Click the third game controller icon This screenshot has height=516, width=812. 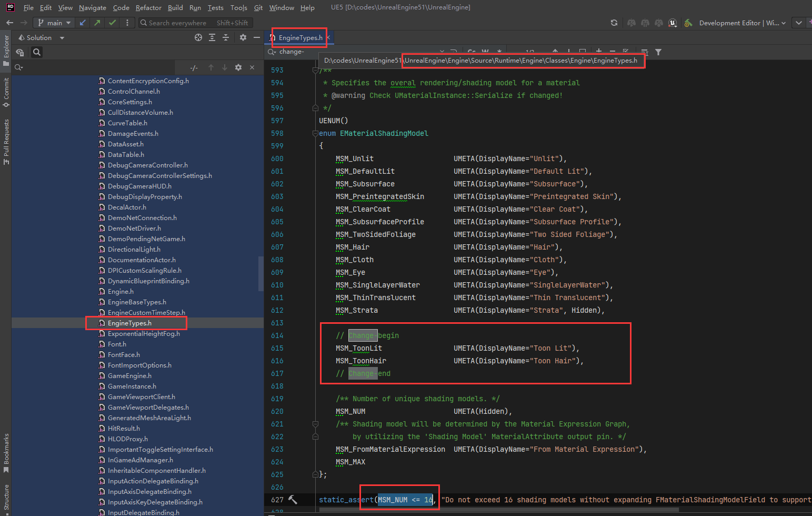tap(659, 23)
